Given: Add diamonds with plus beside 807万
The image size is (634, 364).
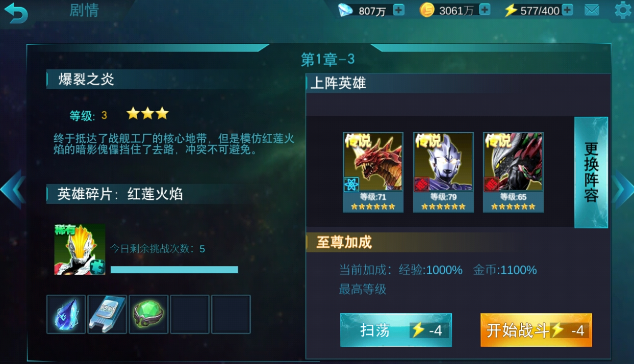Looking at the screenshot, I should (399, 10).
